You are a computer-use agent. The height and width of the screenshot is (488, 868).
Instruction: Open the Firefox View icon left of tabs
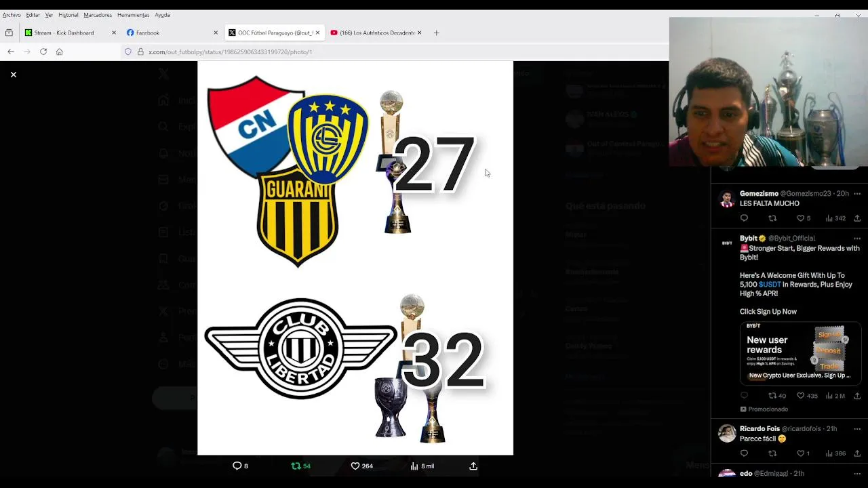9,33
